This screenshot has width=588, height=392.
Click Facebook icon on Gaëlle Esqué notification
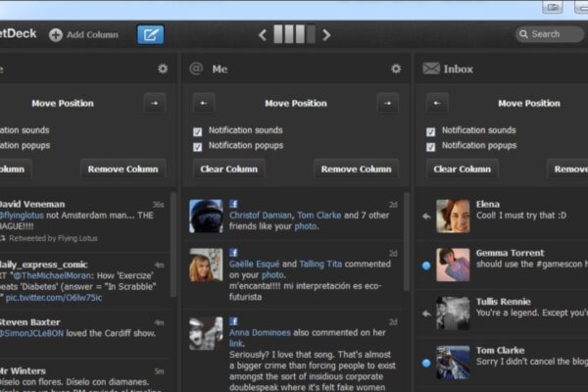(x=233, y=253)
